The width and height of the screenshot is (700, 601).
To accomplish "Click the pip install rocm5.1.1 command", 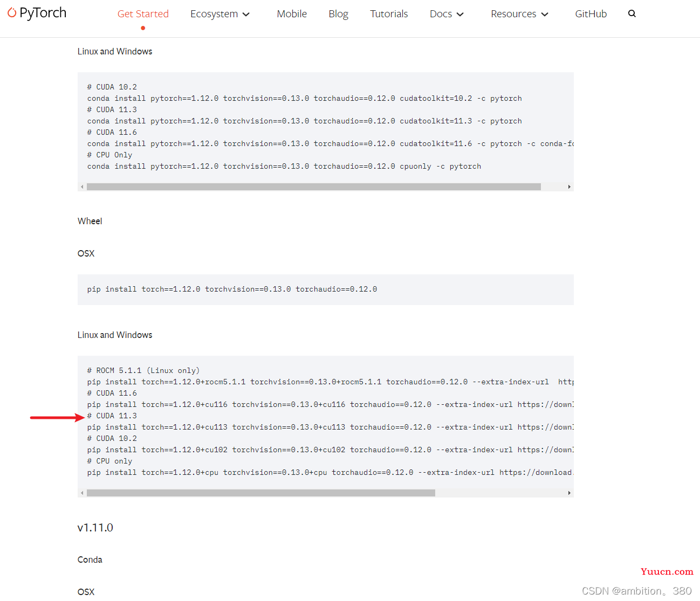I will click(x=331, y=382).
